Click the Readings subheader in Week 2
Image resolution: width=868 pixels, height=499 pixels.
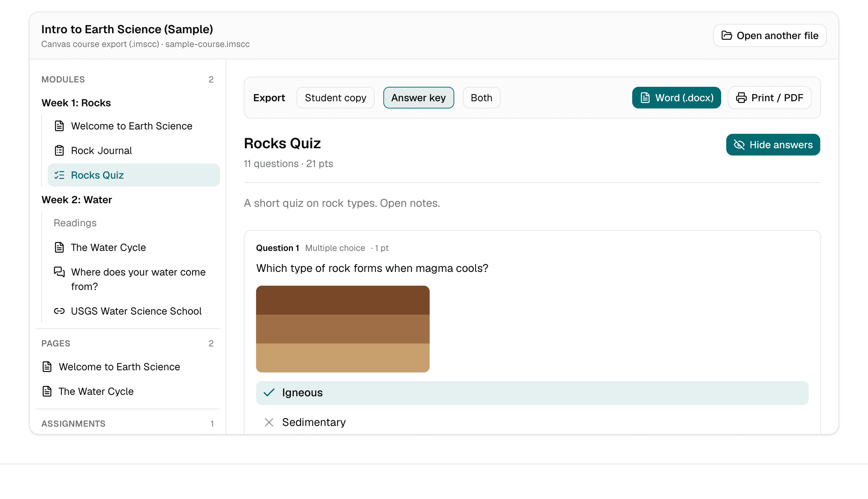[x=75, y=223]
